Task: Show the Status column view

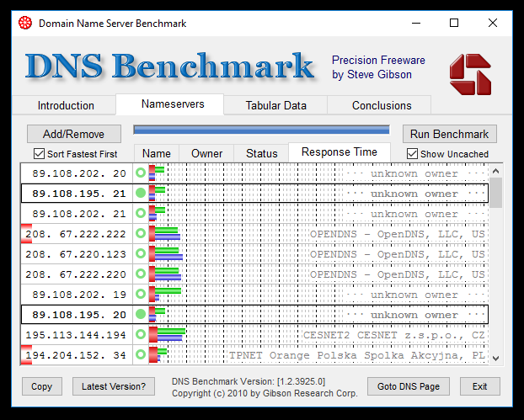Action: [x=261, y=153]
